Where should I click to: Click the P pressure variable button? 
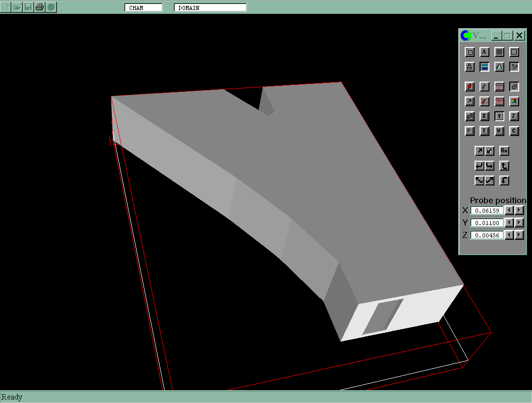click(x=470, y=131)
